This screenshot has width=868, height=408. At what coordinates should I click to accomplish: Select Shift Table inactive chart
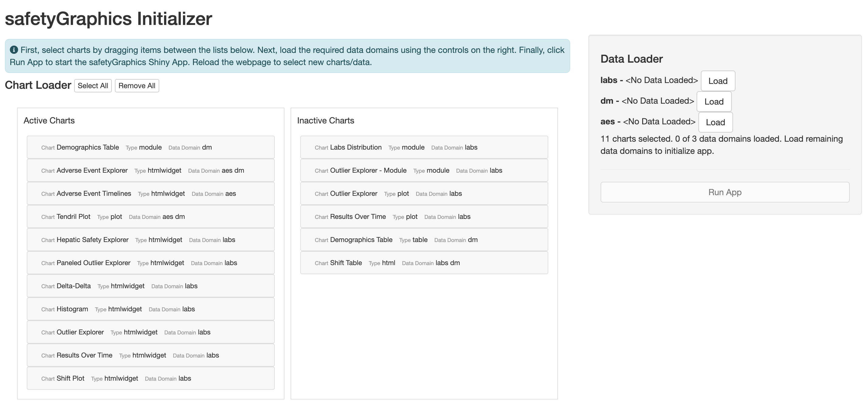pos(424,263)
